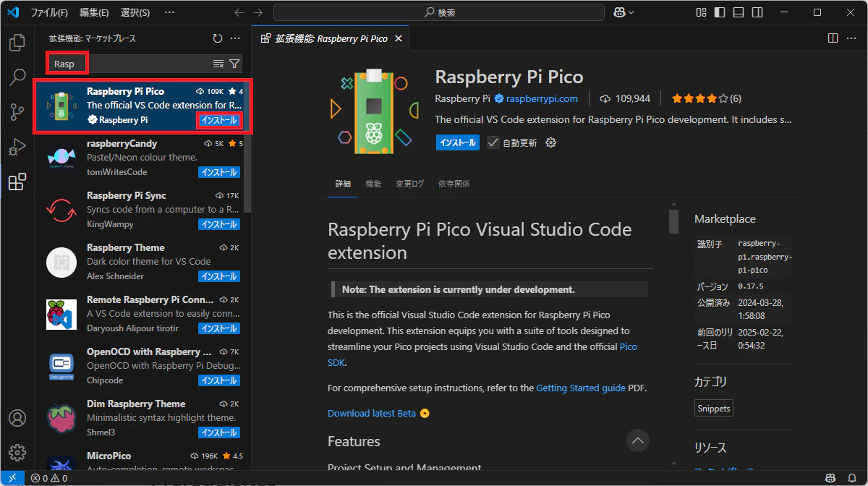This screenshot has width=868, height=486.
Task: Select the MicroPico extension row
Action: tap(142, 460)
